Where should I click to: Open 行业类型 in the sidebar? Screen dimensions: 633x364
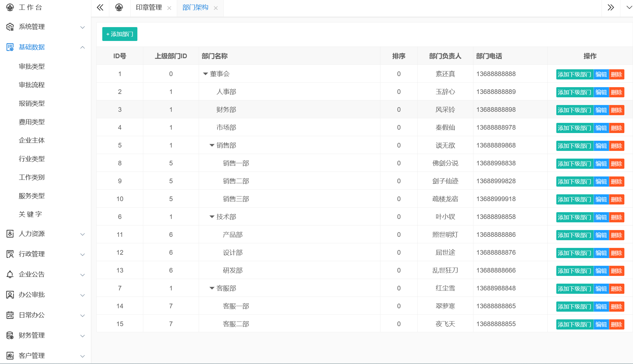pos(32,159)
